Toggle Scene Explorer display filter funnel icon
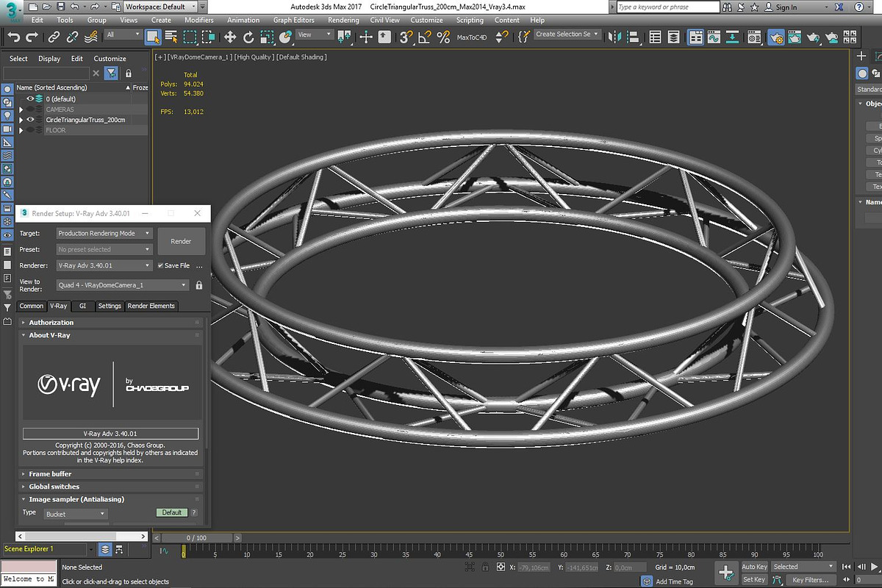The image size is (882, 588). point(110,73)
